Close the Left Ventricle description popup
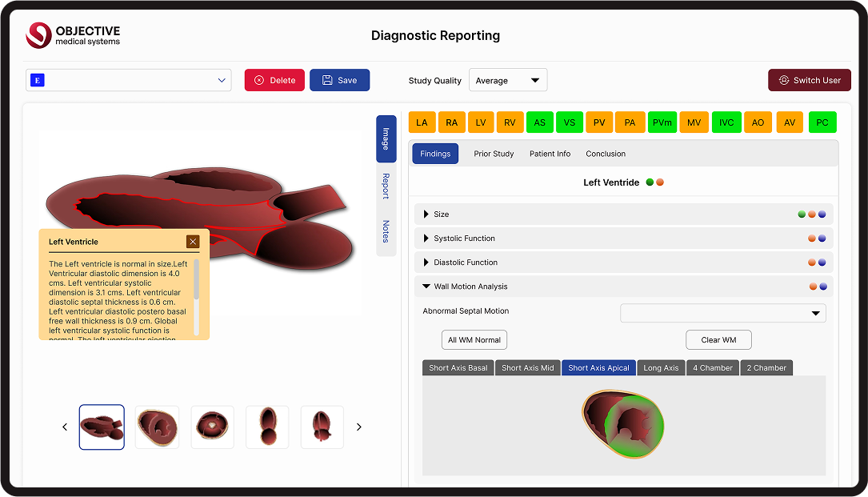Image resolution: width=868 pixels, height=497 pixels. 193,241
